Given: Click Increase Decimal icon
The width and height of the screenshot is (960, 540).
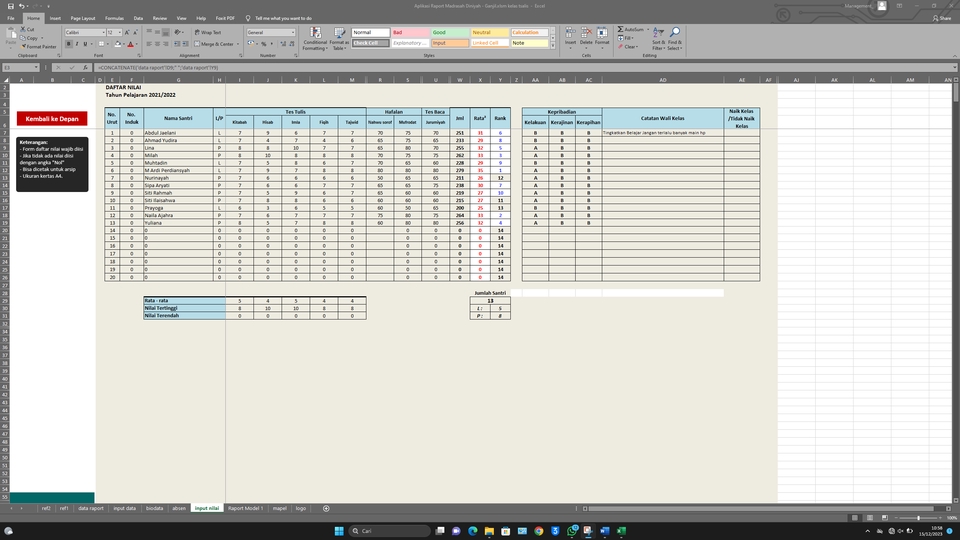Looking at the screenshot, I should coord(283,44).
